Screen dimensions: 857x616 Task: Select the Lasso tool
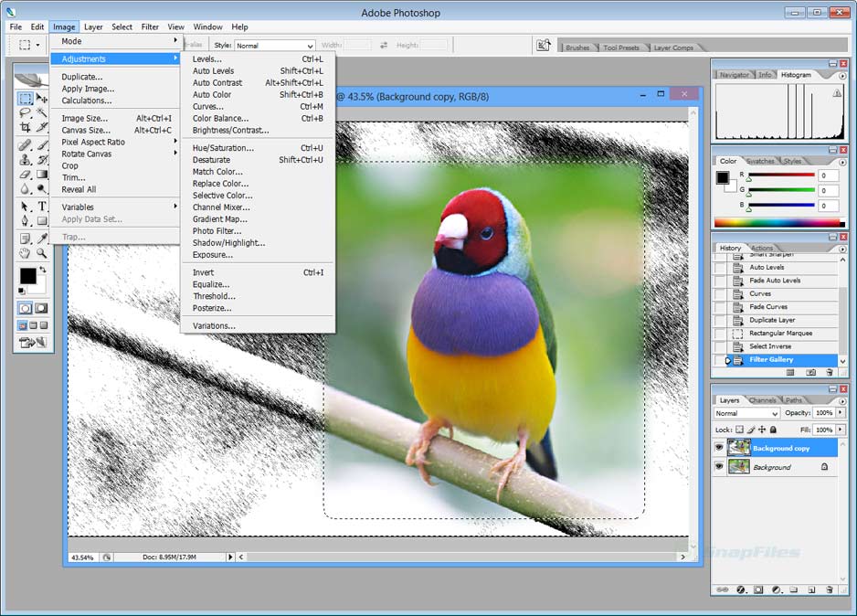tap(26, 112)
